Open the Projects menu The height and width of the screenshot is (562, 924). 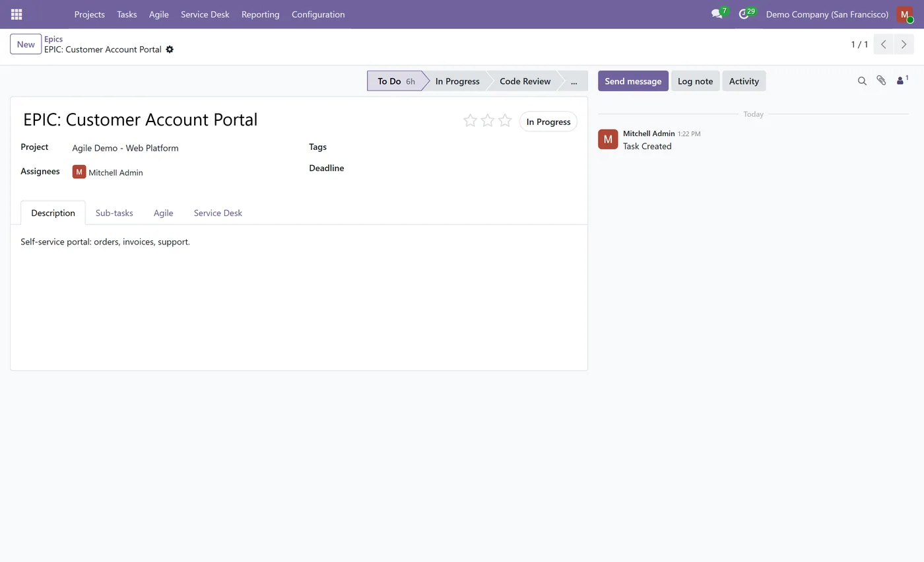89,15
